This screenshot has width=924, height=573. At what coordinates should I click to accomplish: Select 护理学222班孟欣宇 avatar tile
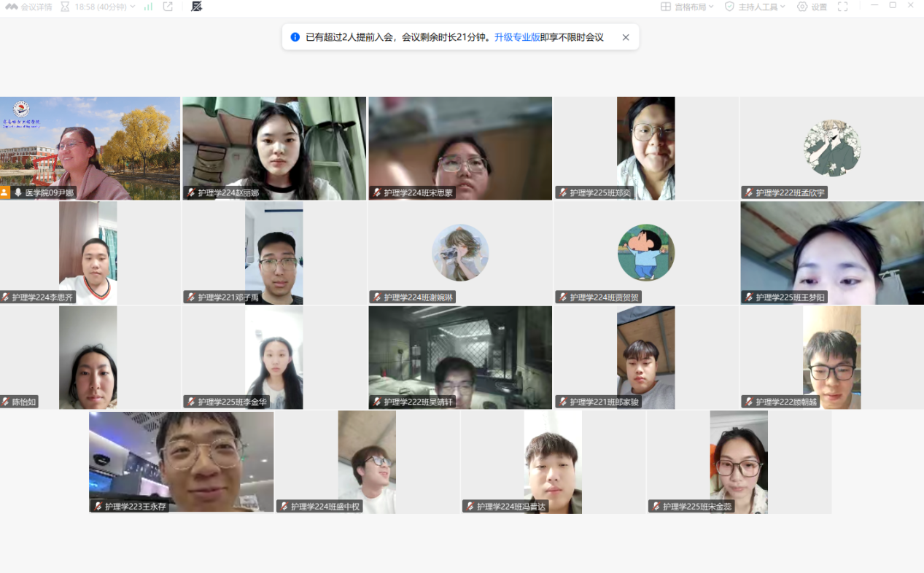pyautogui.click(x=831, y=148)
